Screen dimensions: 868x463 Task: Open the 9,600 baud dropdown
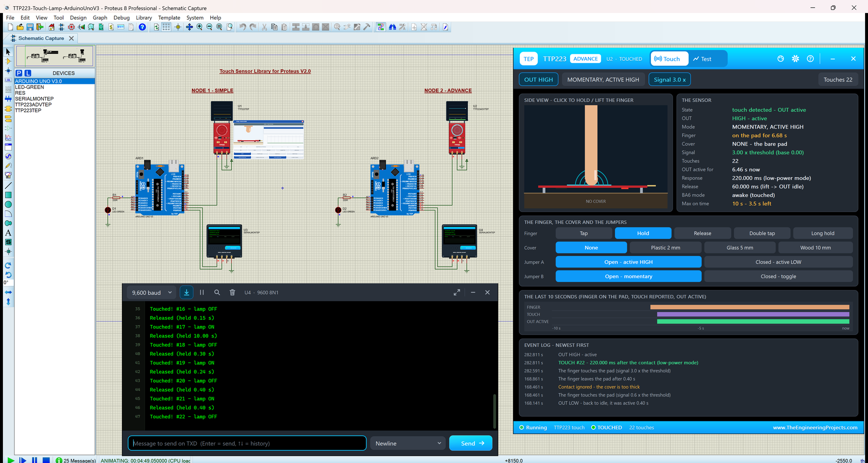point(151,292)
